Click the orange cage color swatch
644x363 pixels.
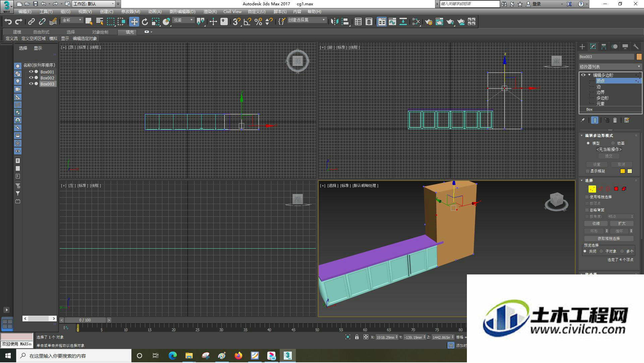click(623, 171)
